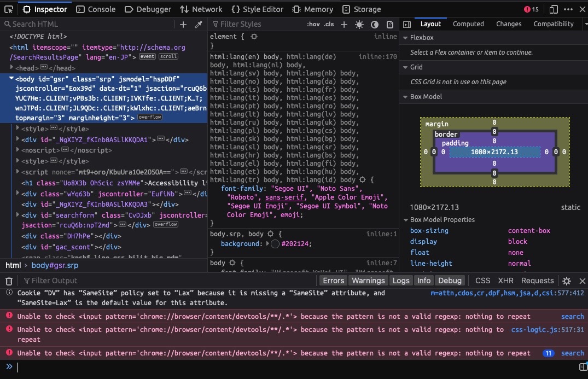Open the Debugger tab

(x=148, y=9)
